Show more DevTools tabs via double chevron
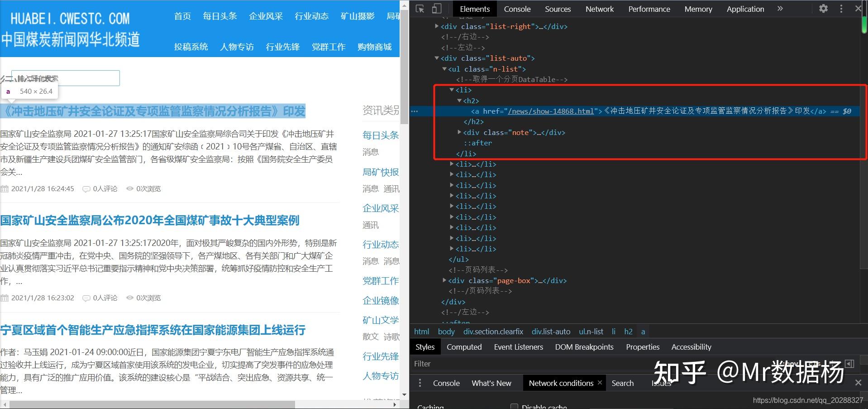Screen dimensions: 868x409 (x=780, y=9)
